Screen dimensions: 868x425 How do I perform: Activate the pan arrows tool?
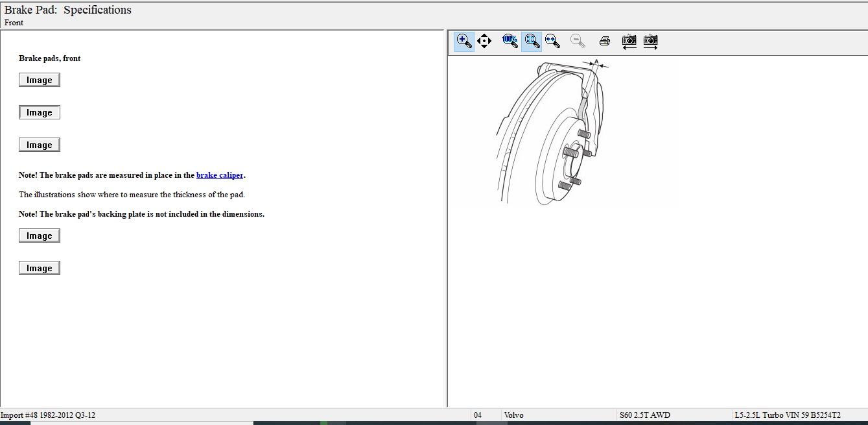[x=484, y=42]
